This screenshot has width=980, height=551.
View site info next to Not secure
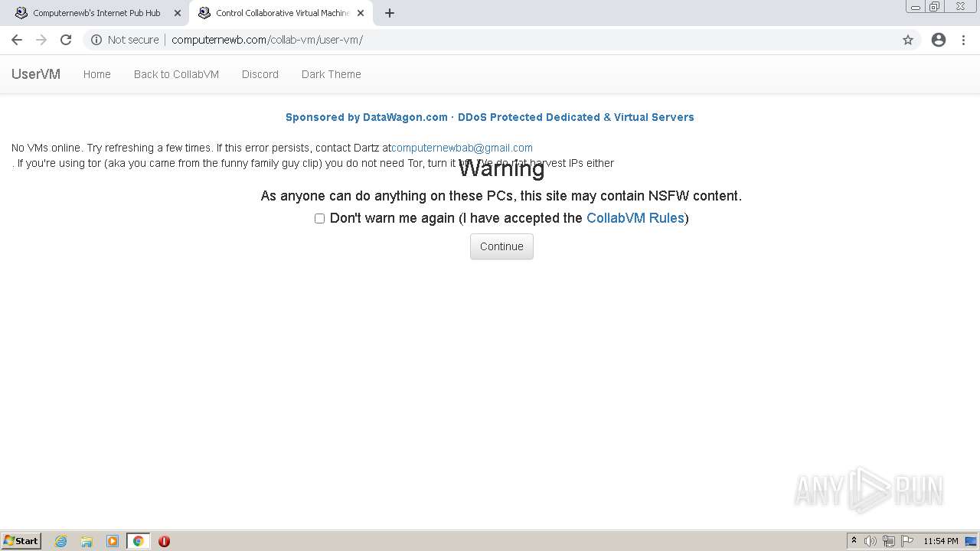point(96,40)
